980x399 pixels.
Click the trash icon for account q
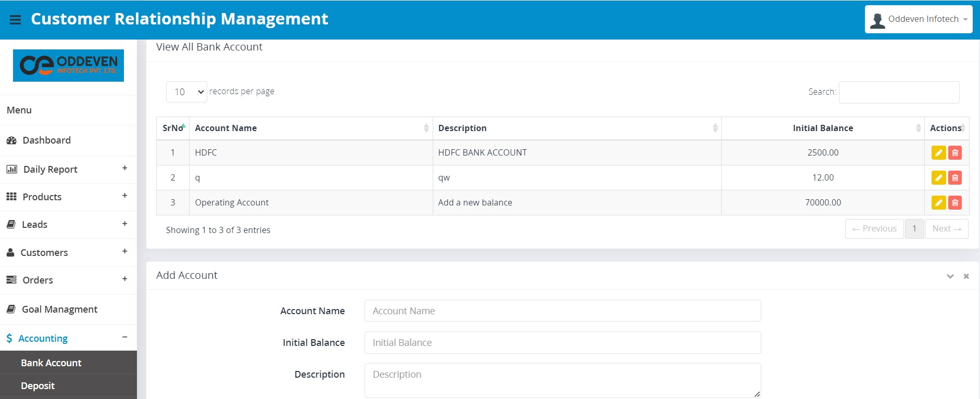955,178
